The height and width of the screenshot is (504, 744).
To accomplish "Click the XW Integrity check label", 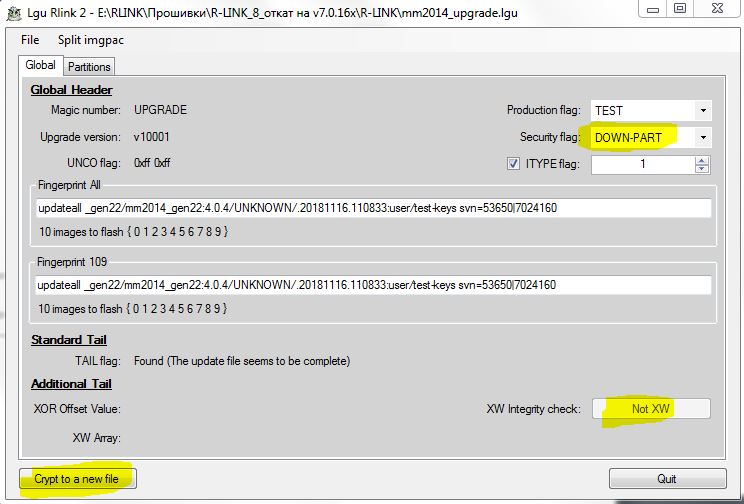I will (534, 409).
